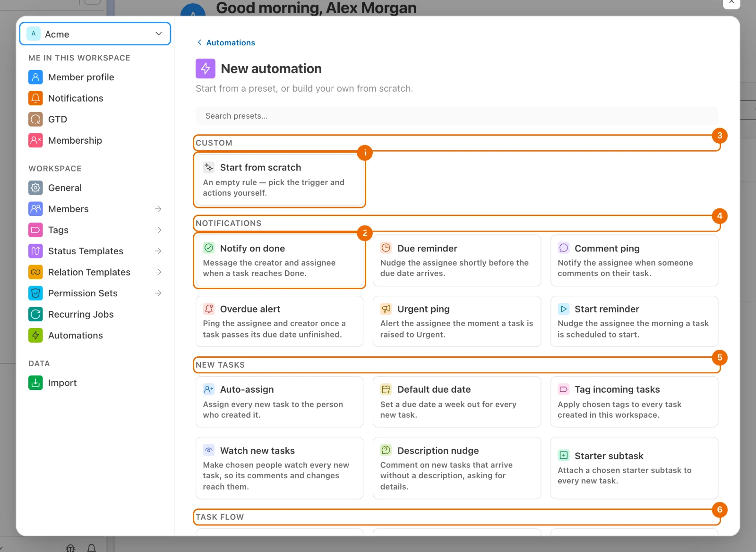Click the Membership icon
Image resolution: width=756 pixels, height=552 pixels.
tap(35, 140)
